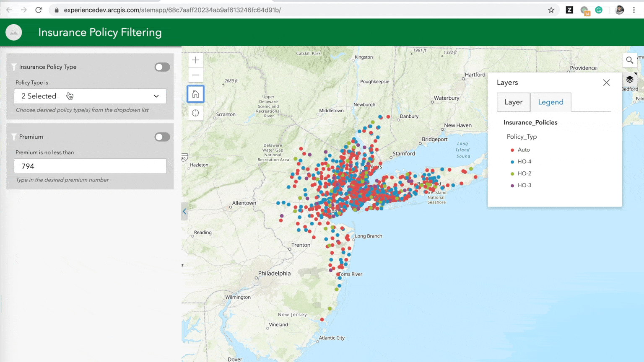The image size is (644, 362).
Task: Go forward in browser history
Action: tap(24, 10)
